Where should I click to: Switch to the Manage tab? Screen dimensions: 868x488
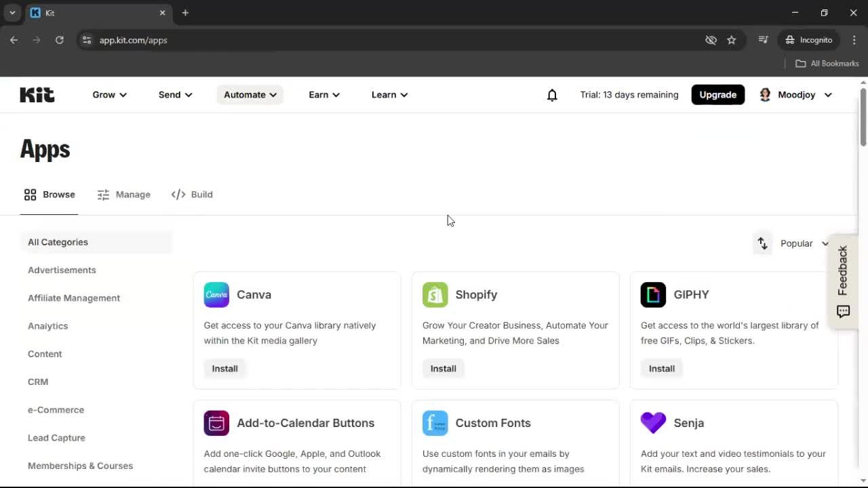124,195
